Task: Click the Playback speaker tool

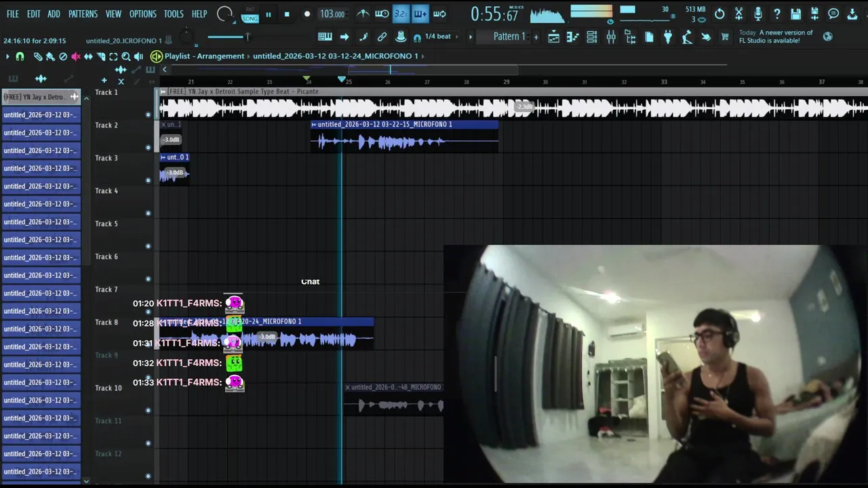Action: 138,56
